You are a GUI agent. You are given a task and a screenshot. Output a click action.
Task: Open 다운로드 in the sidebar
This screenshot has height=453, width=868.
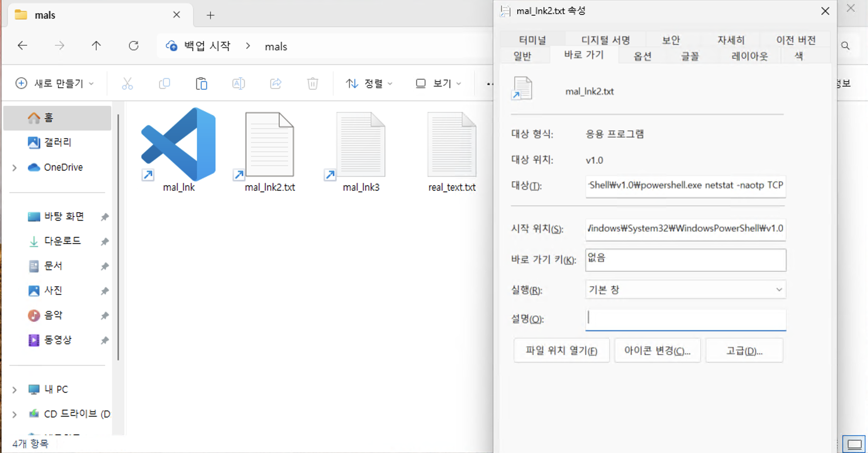[62, 241]
